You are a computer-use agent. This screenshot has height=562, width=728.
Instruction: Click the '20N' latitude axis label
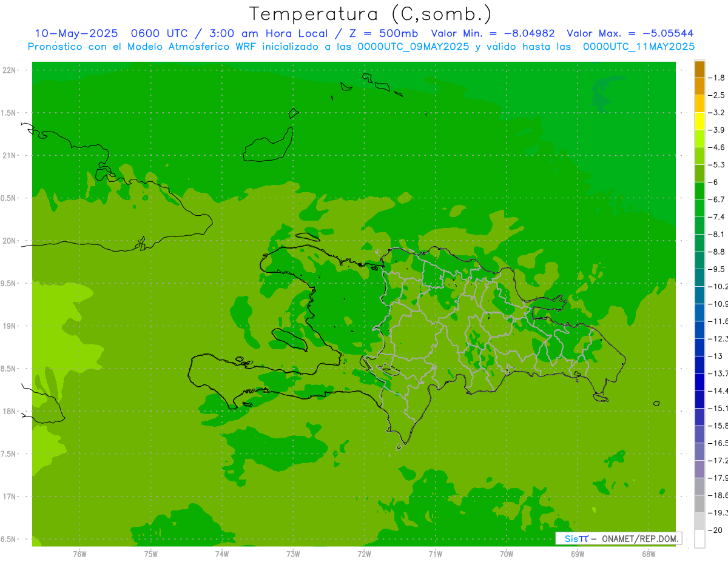point(8,241)
